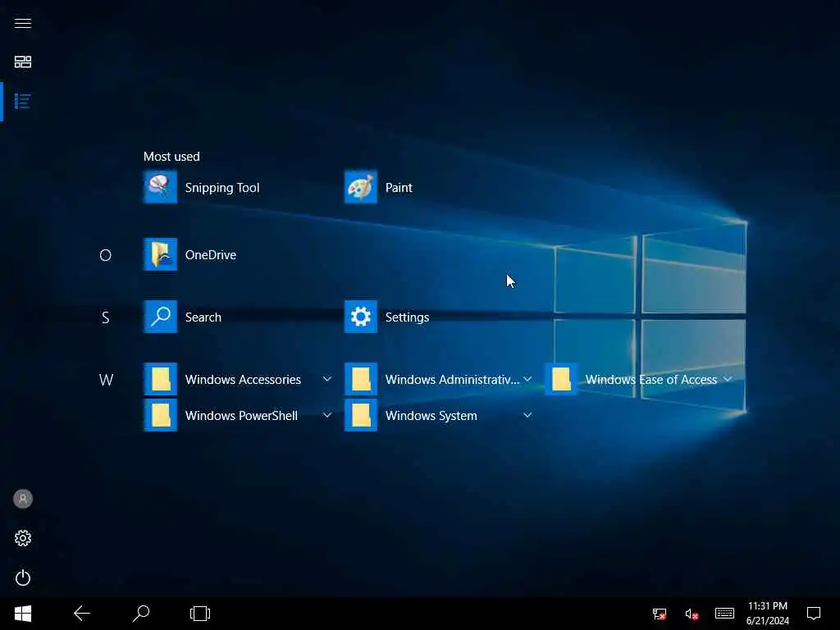Switch to pinned tiles view

(22, 62)
